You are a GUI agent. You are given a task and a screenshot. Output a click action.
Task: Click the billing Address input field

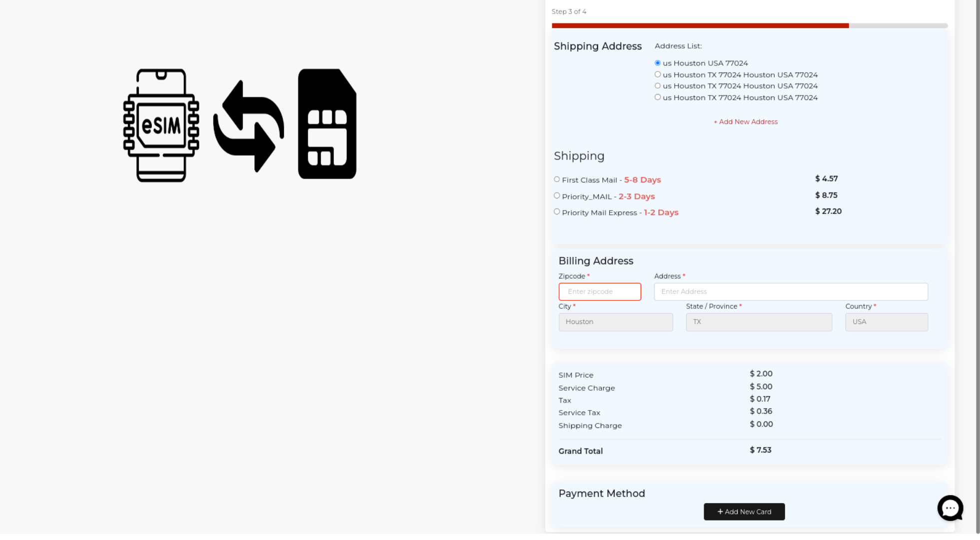pyautogui.click(x=791, y=291)
